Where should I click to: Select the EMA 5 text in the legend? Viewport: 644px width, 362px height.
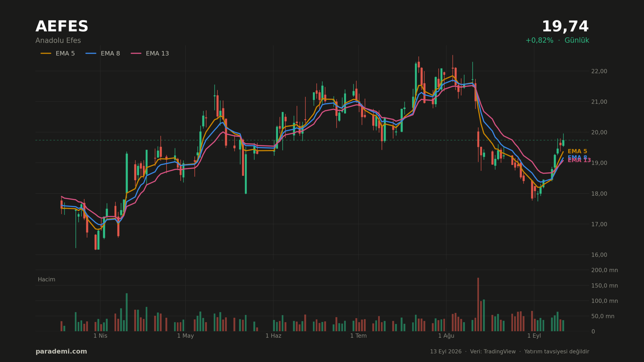point(65,53)
